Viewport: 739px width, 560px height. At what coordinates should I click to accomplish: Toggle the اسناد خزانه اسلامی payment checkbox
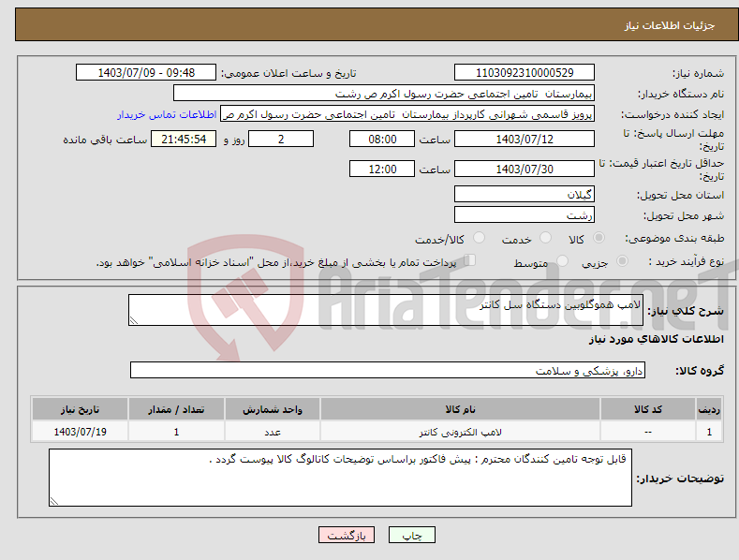(x=469, y=259)
